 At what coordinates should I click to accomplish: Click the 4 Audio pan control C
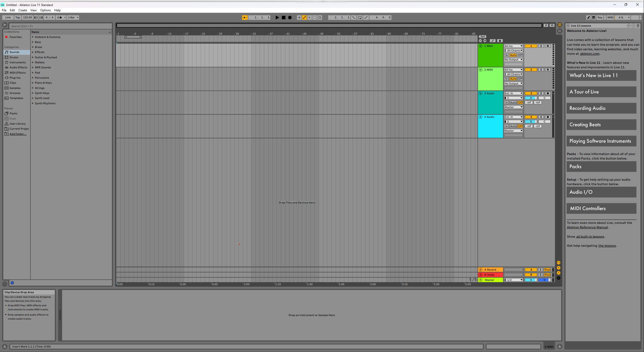(x=544, y=122)
